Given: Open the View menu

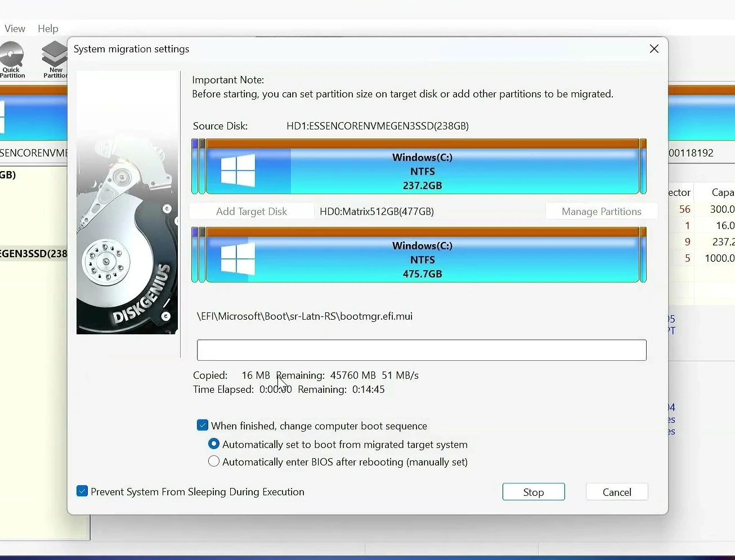Looking at the screenshot, I should coord(15,29).
